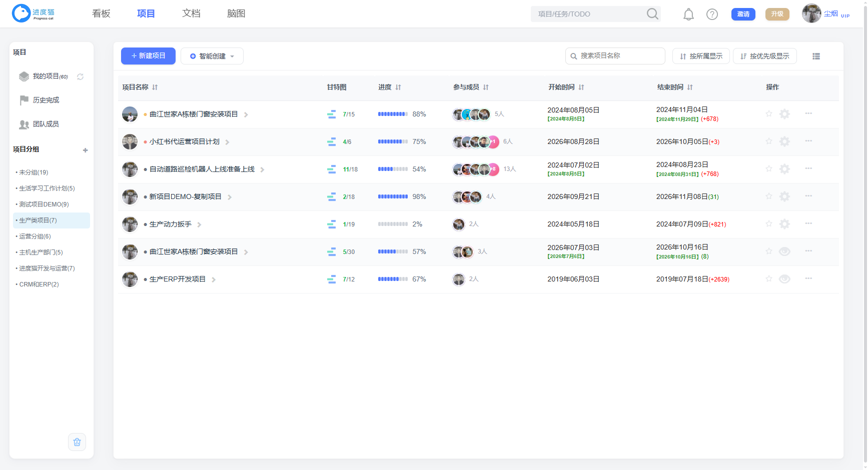Screen dimensions: 868x470
Task: Click the help question mark icon
Action: 712,14
